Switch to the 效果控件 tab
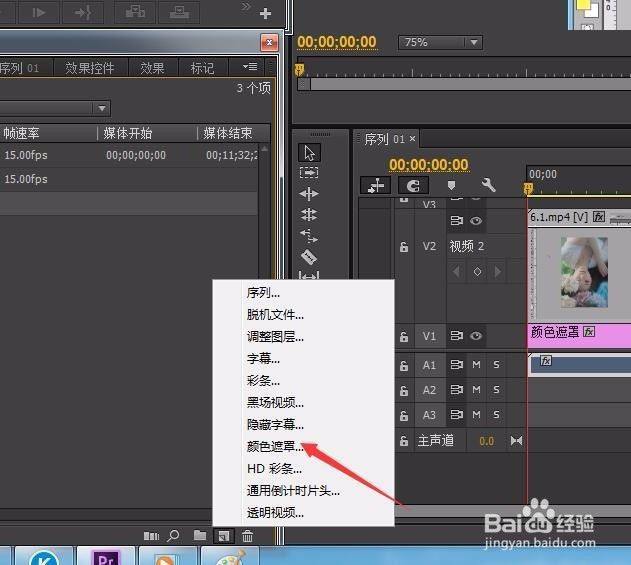This screenshot has width=631, height=565. tap(90, 68)
